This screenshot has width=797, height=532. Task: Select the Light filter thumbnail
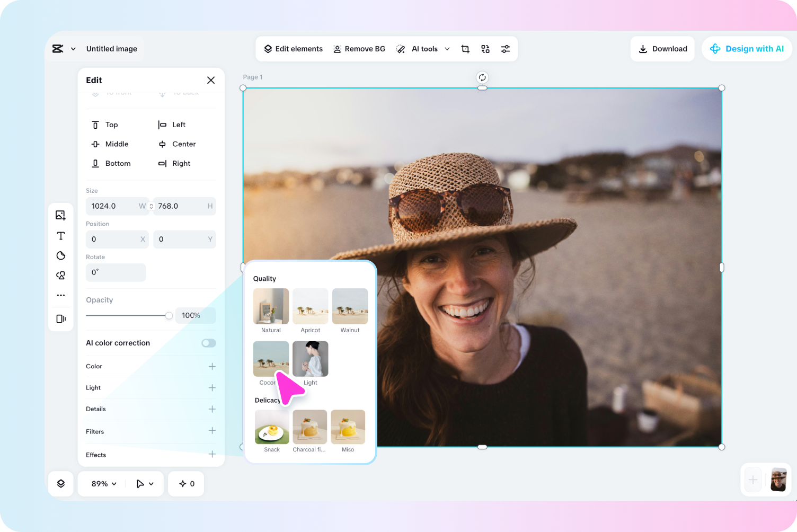(311, 359)
